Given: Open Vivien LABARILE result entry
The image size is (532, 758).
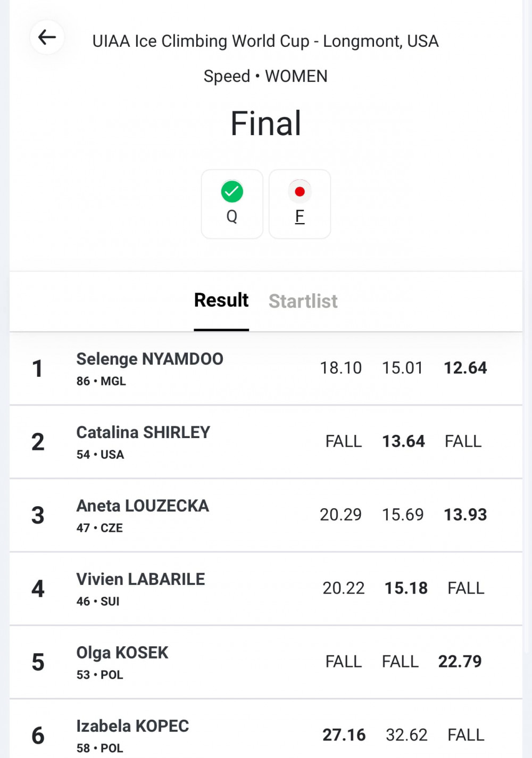Looking at the screenshot, I should (x=266, y=589).
